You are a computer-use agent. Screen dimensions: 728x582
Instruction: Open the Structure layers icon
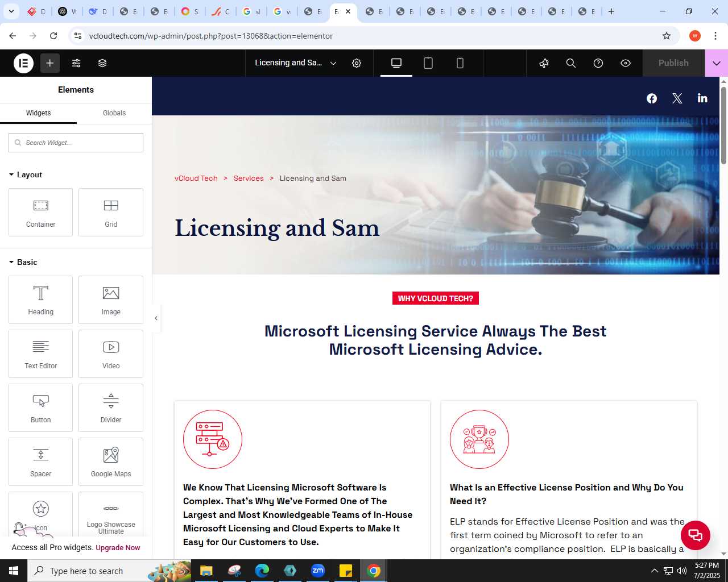pyautogui.click(x=102, y=63)
